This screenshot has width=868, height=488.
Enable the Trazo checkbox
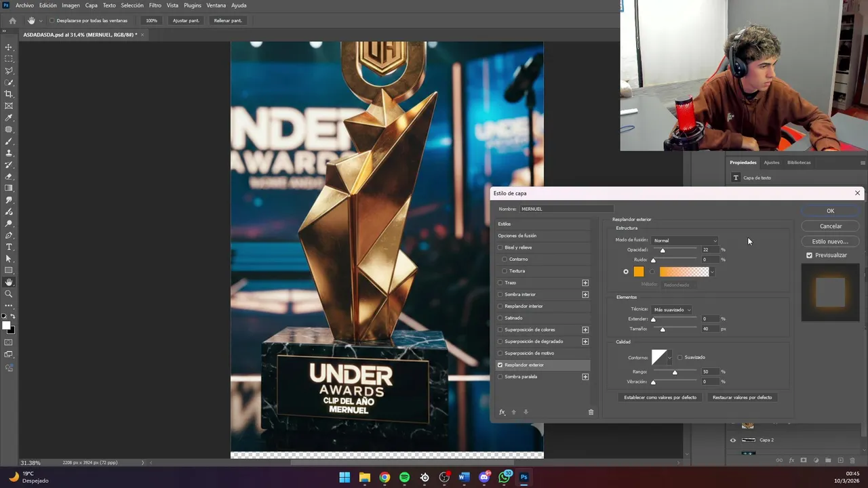pos(500,283)
